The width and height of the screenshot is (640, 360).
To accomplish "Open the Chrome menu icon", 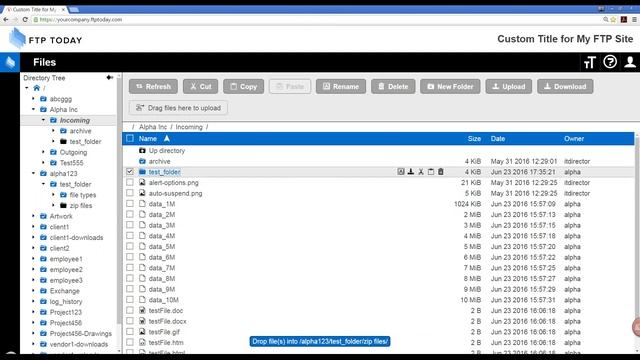I will (x=634, y=19).
